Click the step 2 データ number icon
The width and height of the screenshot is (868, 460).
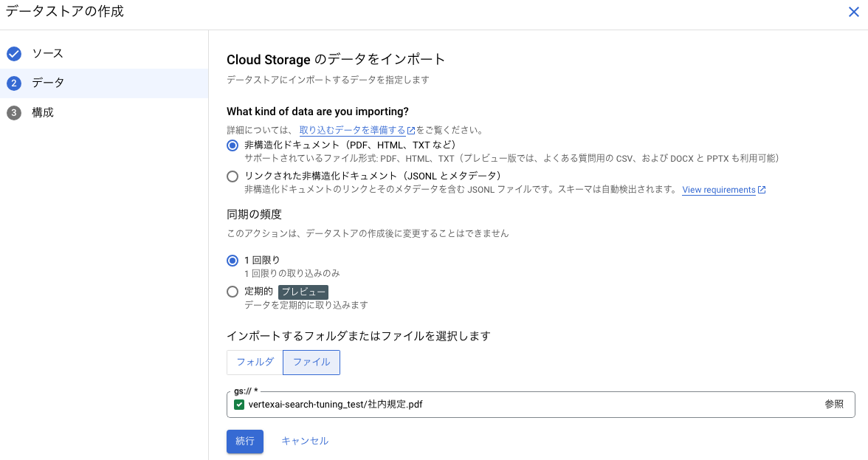(x=14, y=83)
